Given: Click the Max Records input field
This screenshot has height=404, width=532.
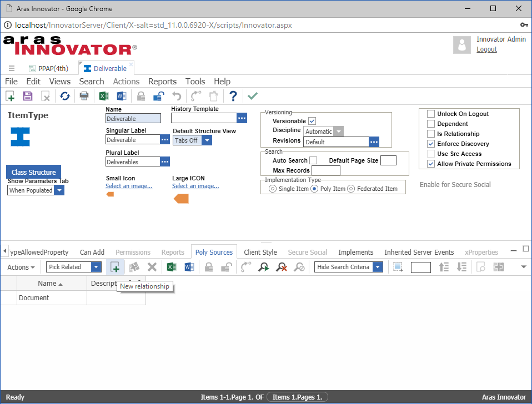Looking at the screenshot, I should pyautogui.click(x=326, y=170).
